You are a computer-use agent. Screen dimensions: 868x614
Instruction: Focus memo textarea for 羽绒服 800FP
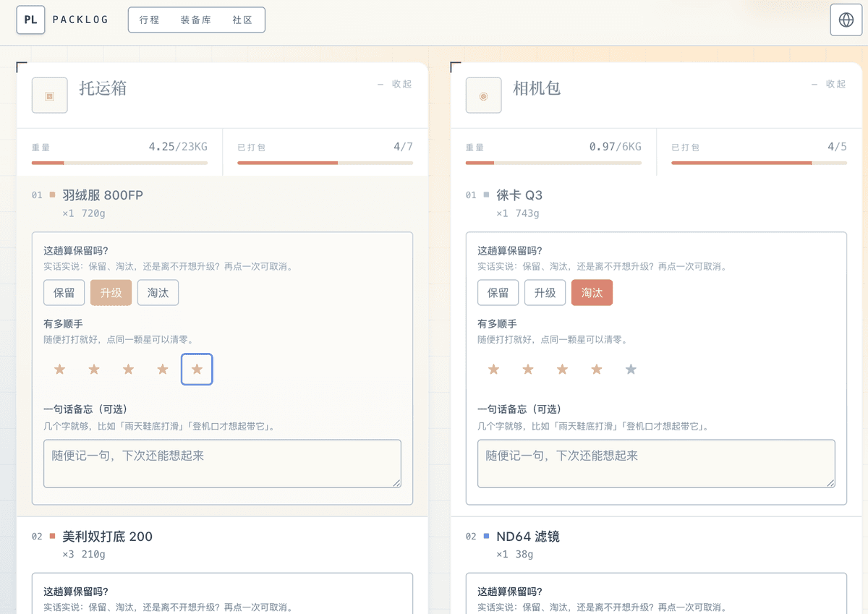(223, 464)
